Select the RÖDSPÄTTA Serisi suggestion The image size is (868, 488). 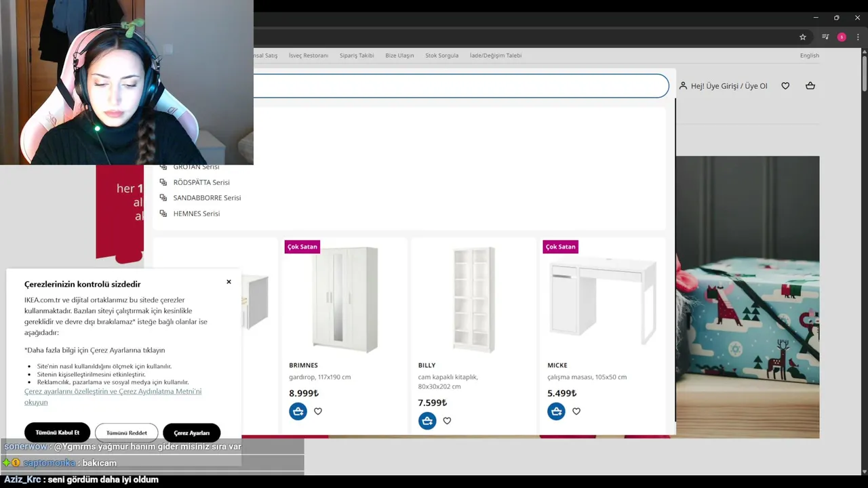pyautogui.click(x=201, y=182)
